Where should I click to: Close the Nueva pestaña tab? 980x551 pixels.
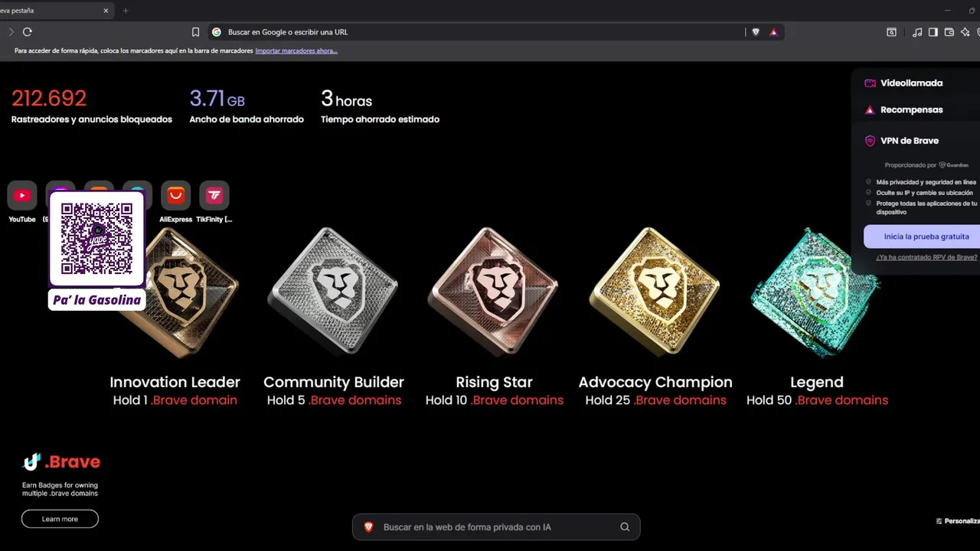106,11
